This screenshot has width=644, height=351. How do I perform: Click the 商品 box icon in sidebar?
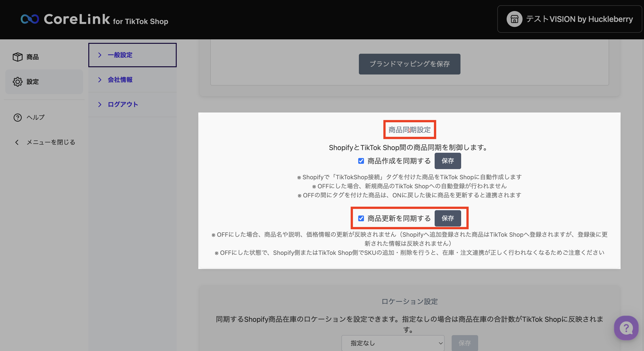click(17, 57)
